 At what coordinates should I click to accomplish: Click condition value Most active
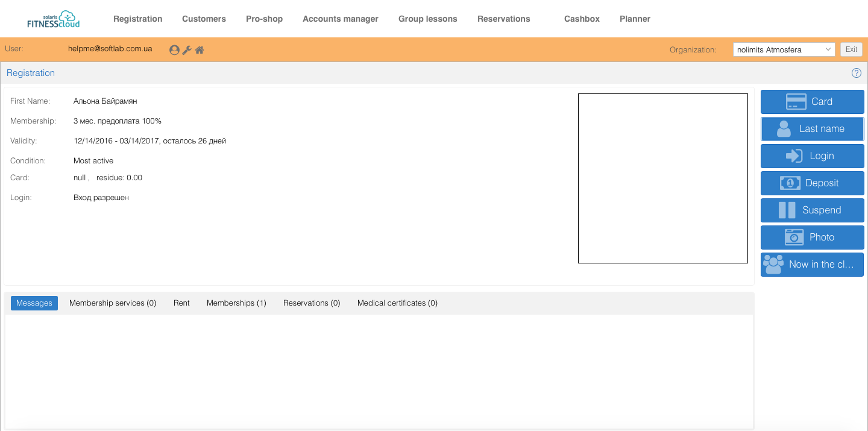93,161
